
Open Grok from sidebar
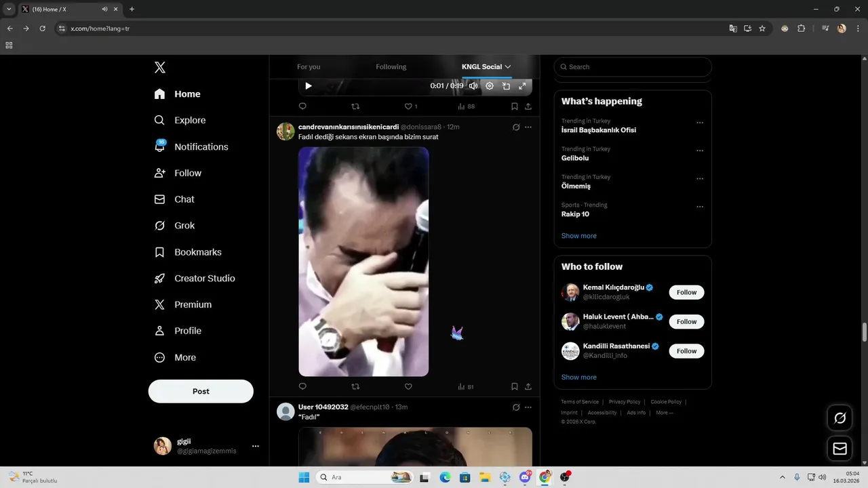(174, 226)
